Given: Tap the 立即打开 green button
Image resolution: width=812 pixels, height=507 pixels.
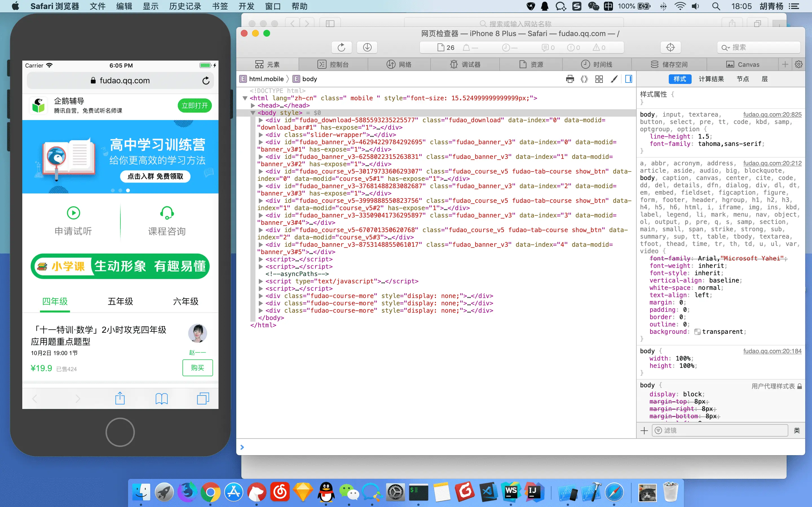Looking at the screenshot, I should [195, 106].
